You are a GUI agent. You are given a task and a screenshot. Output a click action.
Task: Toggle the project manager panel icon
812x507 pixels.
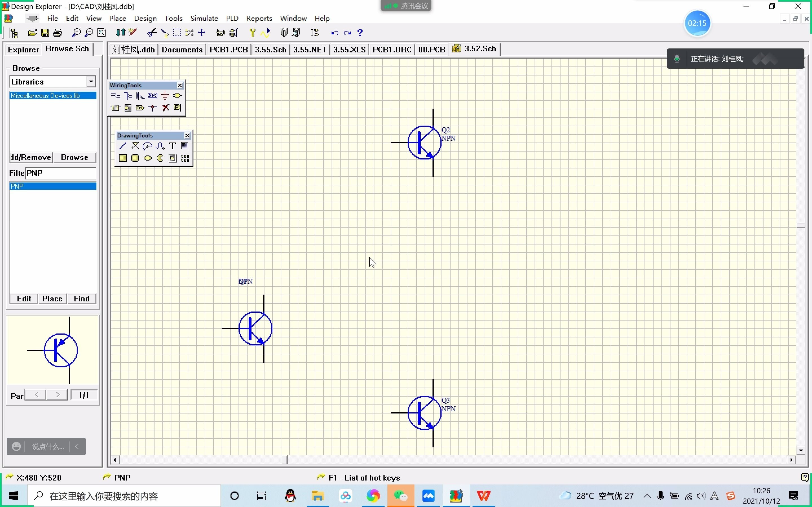point(14,33)
